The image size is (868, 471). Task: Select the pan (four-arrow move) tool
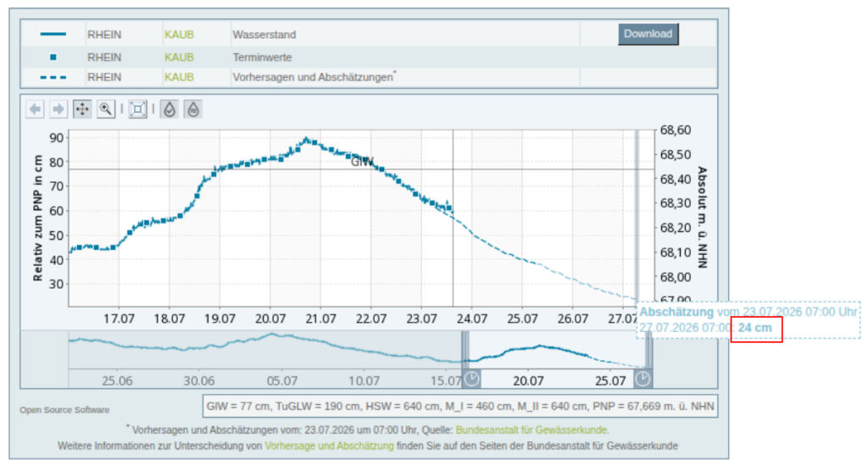click(x=82, y=109)
